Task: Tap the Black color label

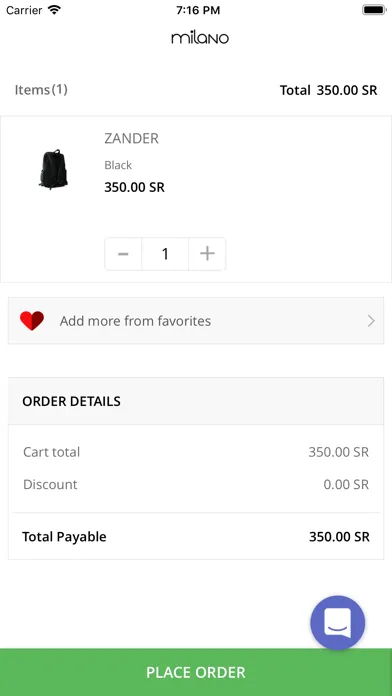Action: pos(118,165)
